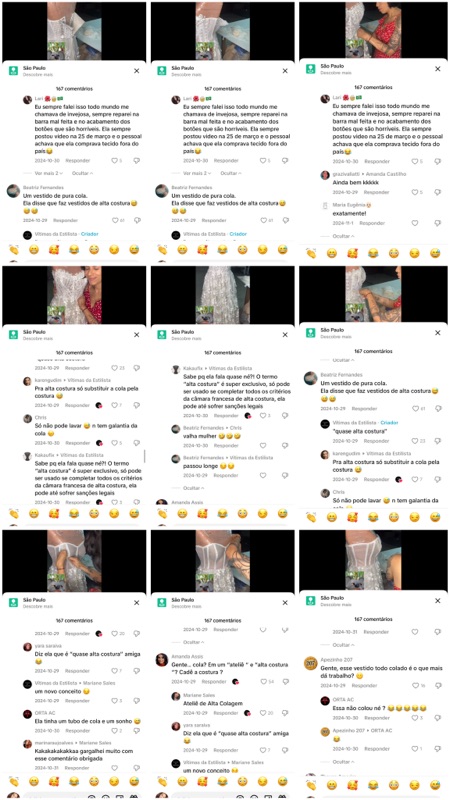450x800 pixels.
Task: Dislike Beatriz's "valha mulher" reply
Action: pyautogui.click(x=286, y=445)
